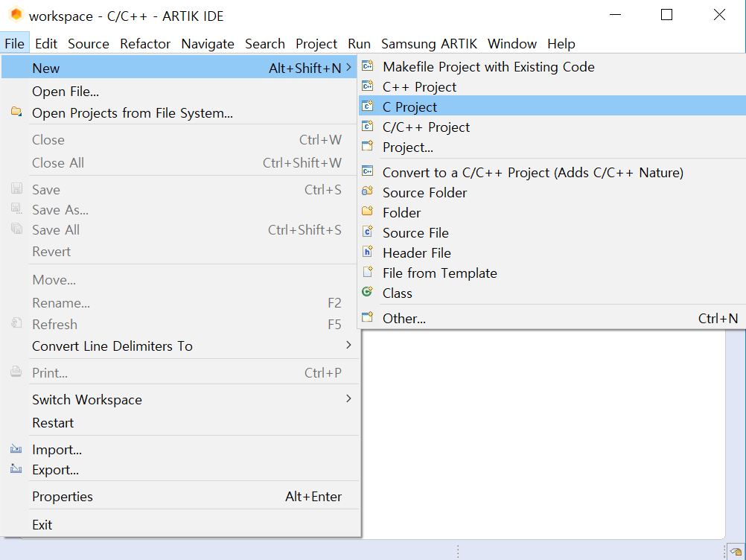Open the Navigate menu
746x560 pixels.
click(208, 44)
